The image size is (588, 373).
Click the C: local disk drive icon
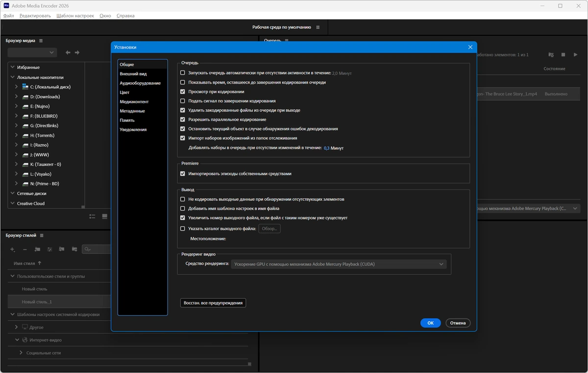coord(25,87)
